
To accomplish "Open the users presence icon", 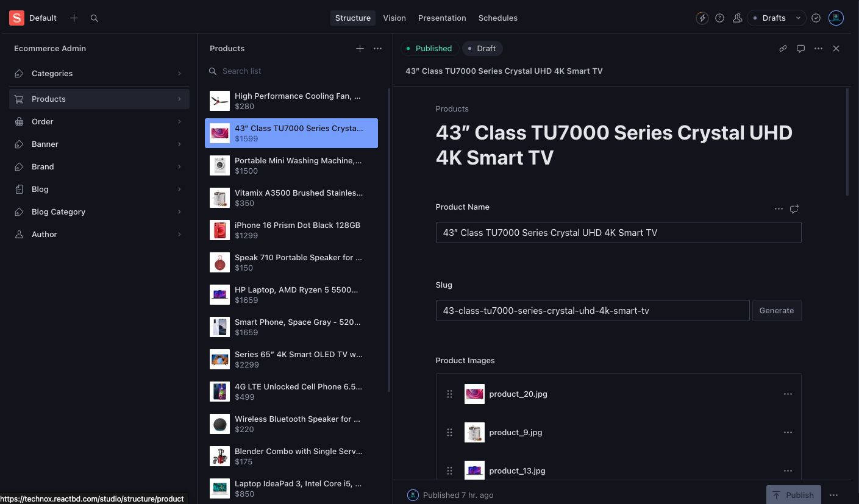I will [x=738, y=18].
